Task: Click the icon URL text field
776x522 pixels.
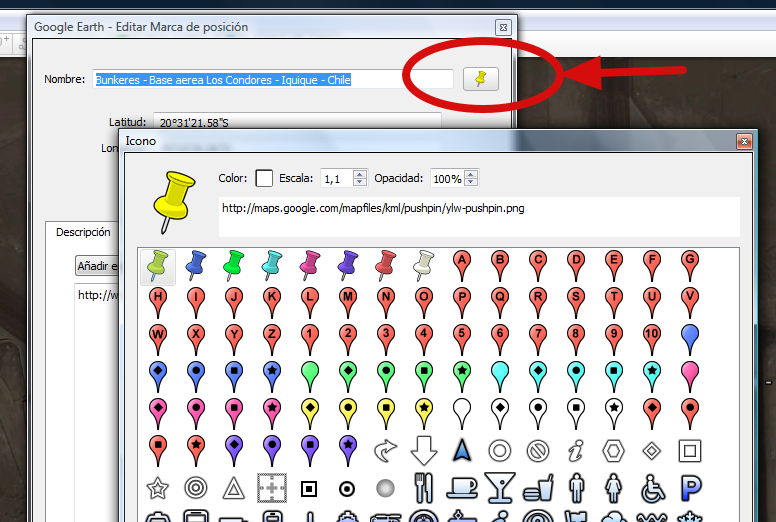Action: [x=479, y=217]
